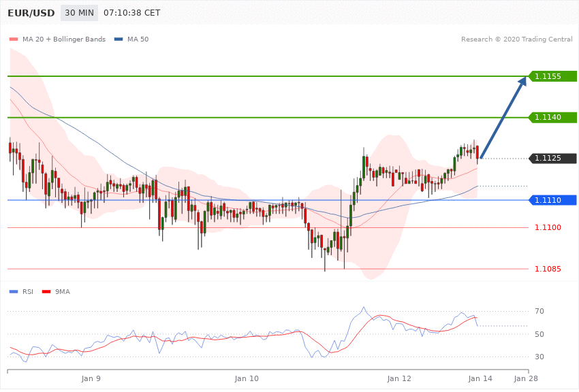Click the Jan 14 date axis label

click(480, 378)
